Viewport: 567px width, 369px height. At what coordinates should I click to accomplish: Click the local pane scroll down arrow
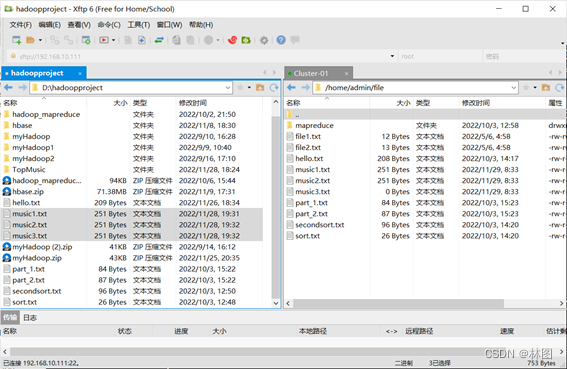[276, 303]
